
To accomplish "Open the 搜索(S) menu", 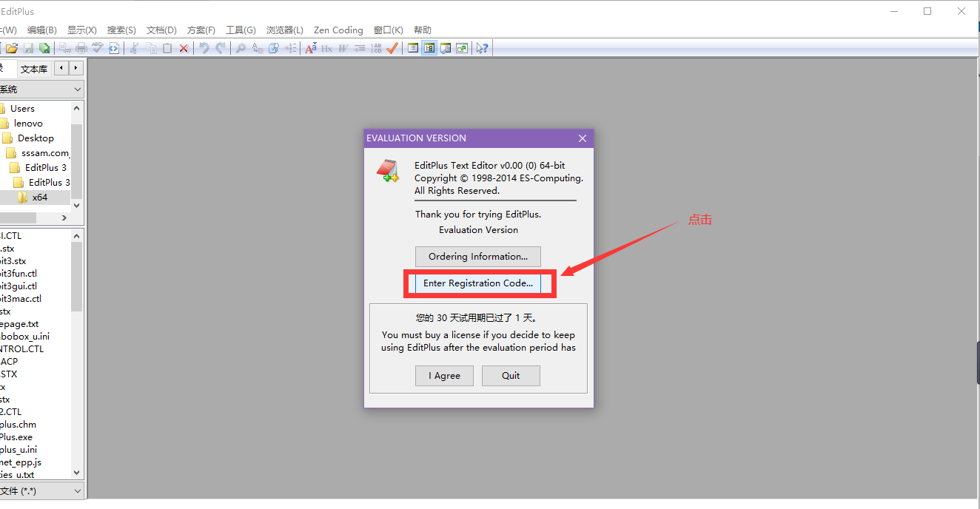I will 121,30.
